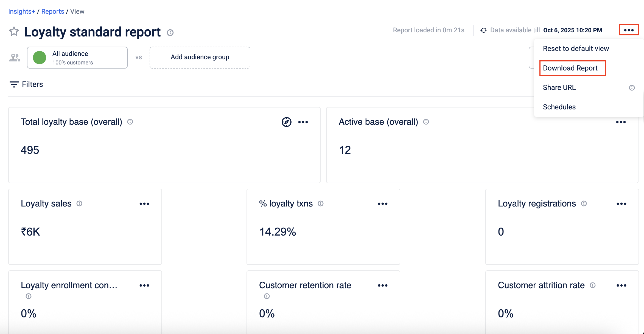The height and width of the screenshot is (334, 644).
Task: Select the All audience green swatch
Action: 40,58
